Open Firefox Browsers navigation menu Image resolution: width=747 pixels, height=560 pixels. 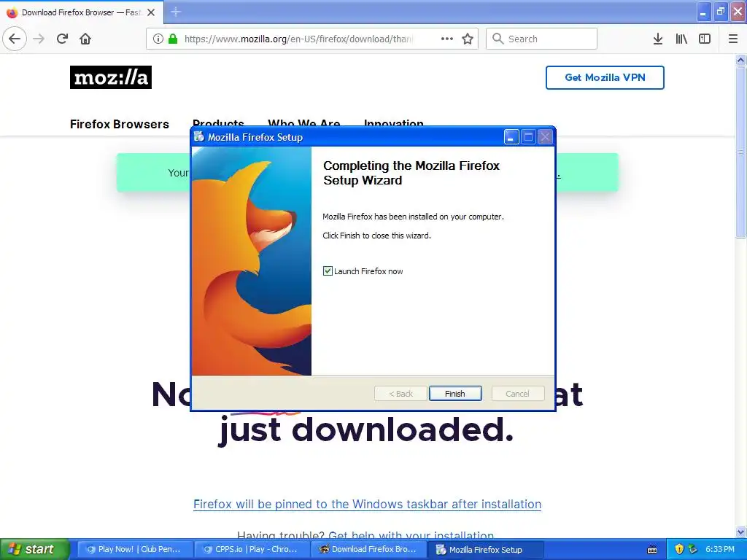coord(120,124)
